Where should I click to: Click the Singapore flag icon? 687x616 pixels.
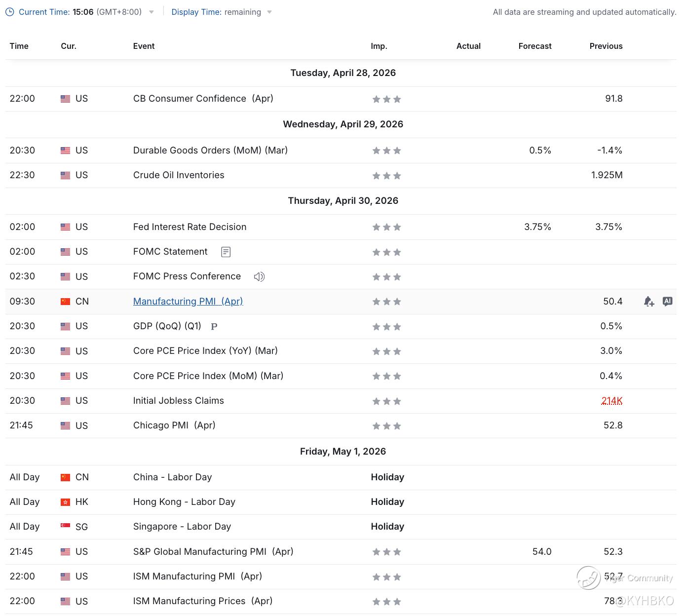(x=65, y=527)
